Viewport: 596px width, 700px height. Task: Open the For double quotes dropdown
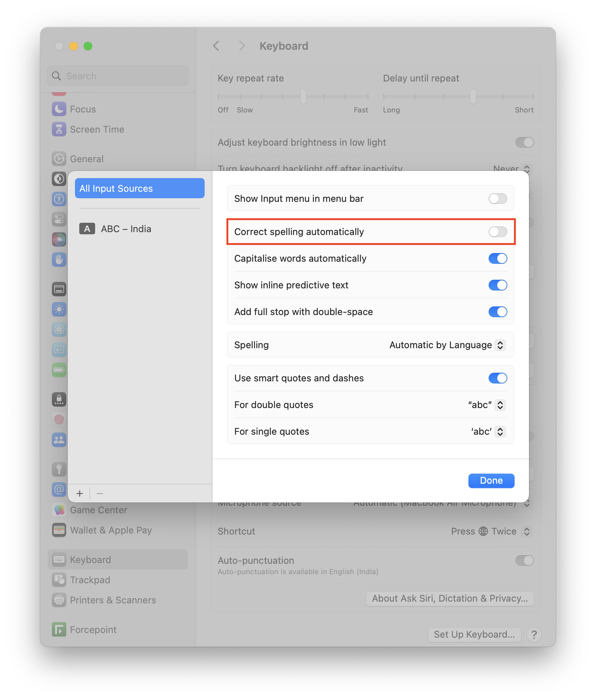[x=486, y=405]
